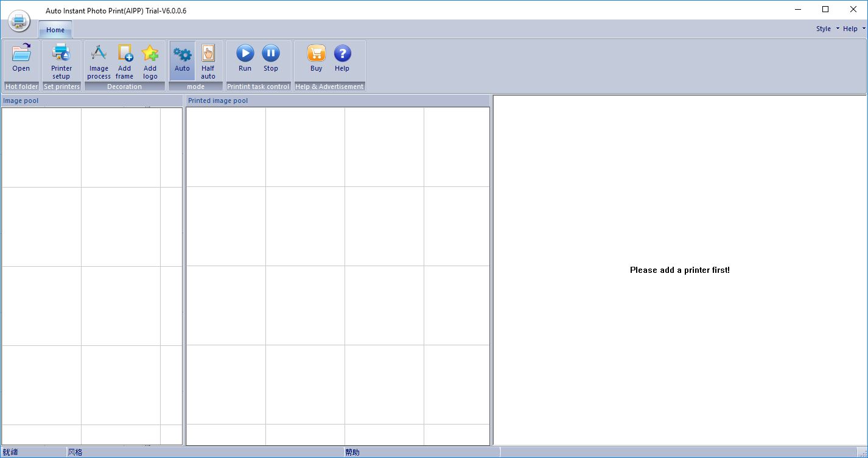Viewport: 868px width, 458px height.
Task: Click the Image pool panel header
Action: tap(23, 100)
